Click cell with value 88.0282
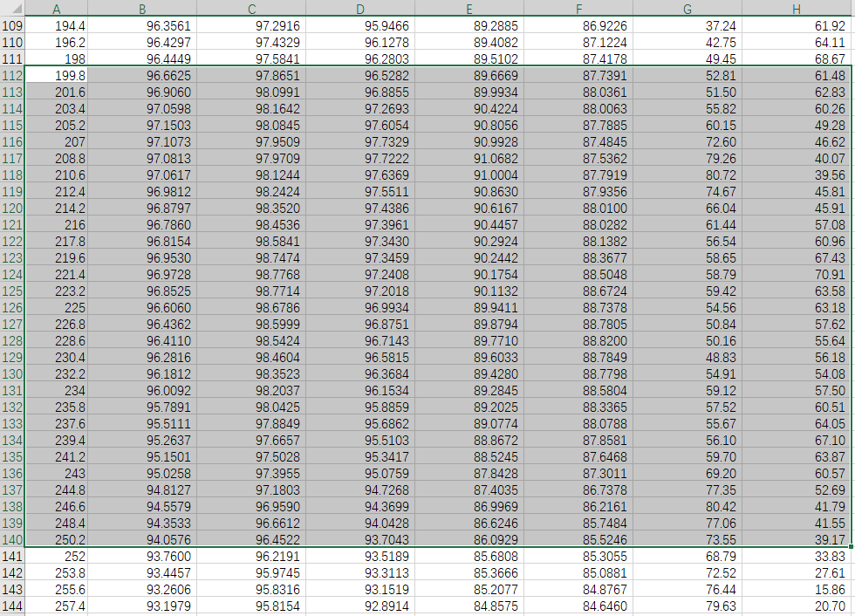This screenshot has width=855, height=616. 578,224
